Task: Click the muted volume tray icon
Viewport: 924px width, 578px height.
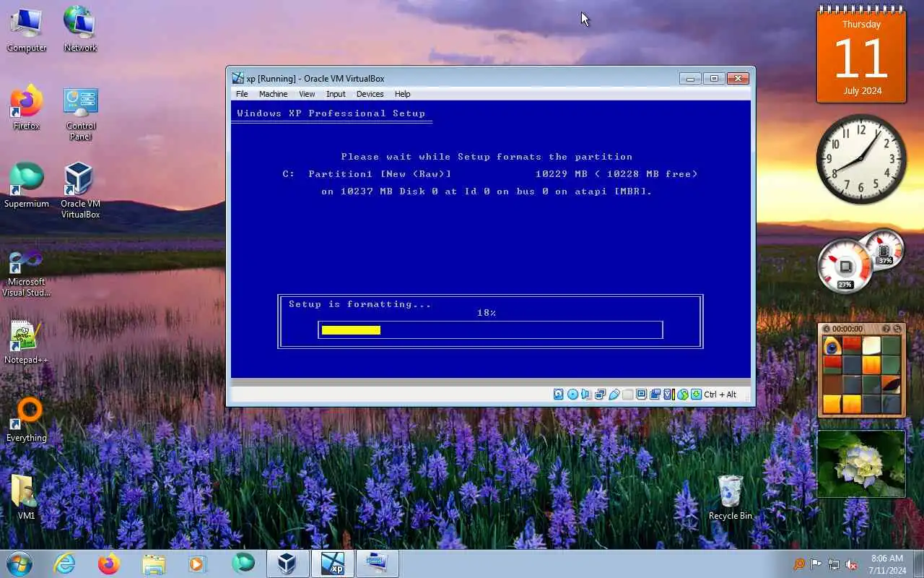Action: coord(852,564)
